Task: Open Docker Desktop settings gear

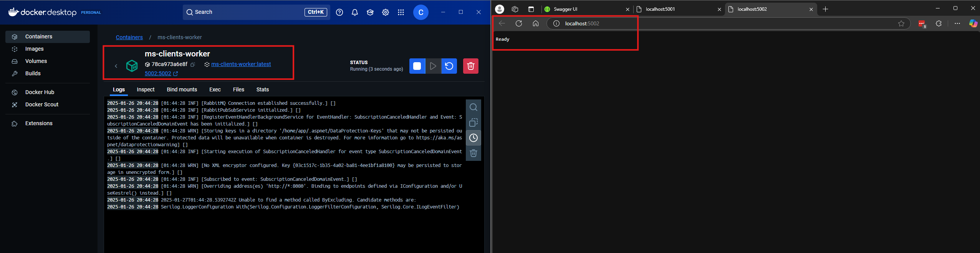Action: (x=386, y=12)
